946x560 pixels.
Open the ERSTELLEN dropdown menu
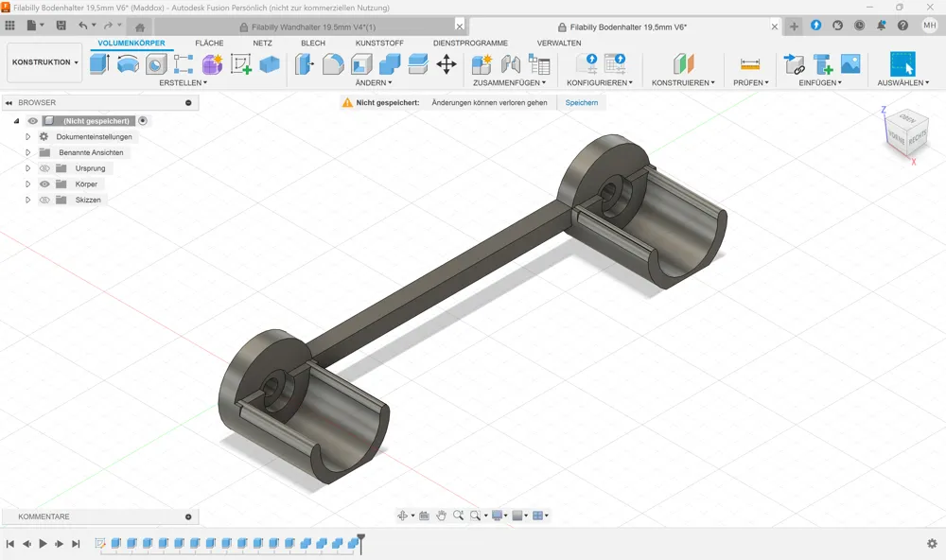coord(183,82)
